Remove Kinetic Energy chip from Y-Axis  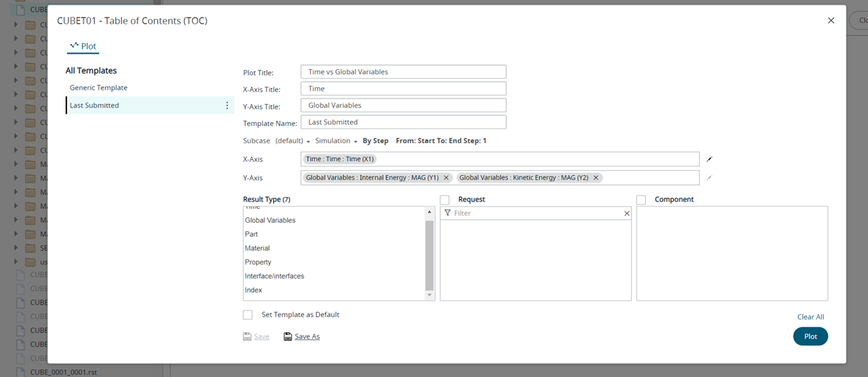(x=596, y=178)
